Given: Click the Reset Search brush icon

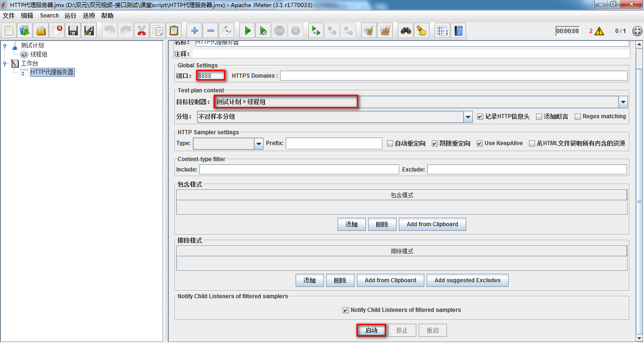Looking at the screenshot, I should (x=421, y=31).
